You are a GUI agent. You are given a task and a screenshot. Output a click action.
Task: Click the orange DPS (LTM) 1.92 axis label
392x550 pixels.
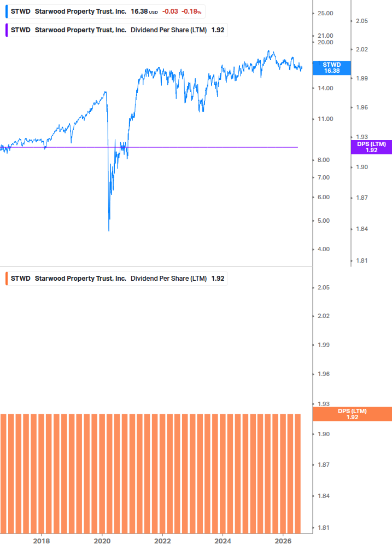pyautogui.click(x=352, y=414)
